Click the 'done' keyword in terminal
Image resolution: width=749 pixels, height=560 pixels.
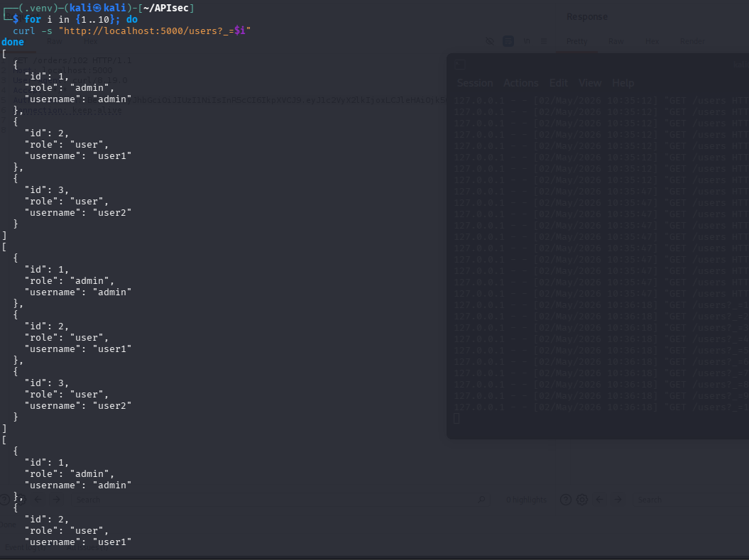[12, 42]
